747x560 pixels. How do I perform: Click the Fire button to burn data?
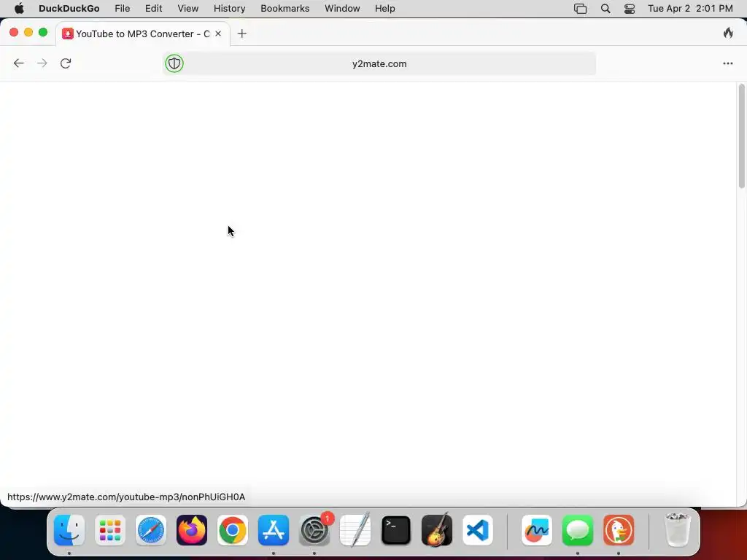(x=728, y=33)
